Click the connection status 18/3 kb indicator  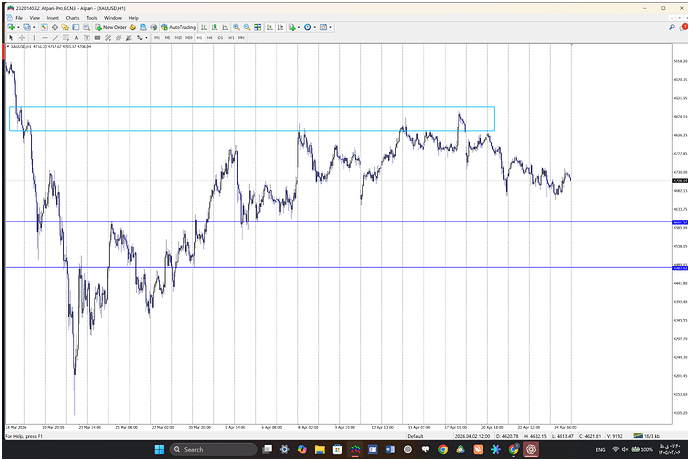coord(647,436)
